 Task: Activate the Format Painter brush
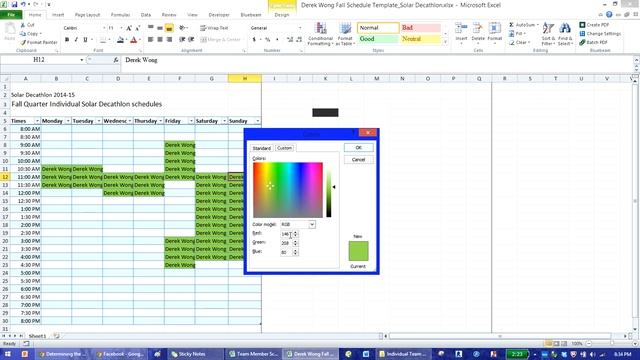click(x=38, y=42)
